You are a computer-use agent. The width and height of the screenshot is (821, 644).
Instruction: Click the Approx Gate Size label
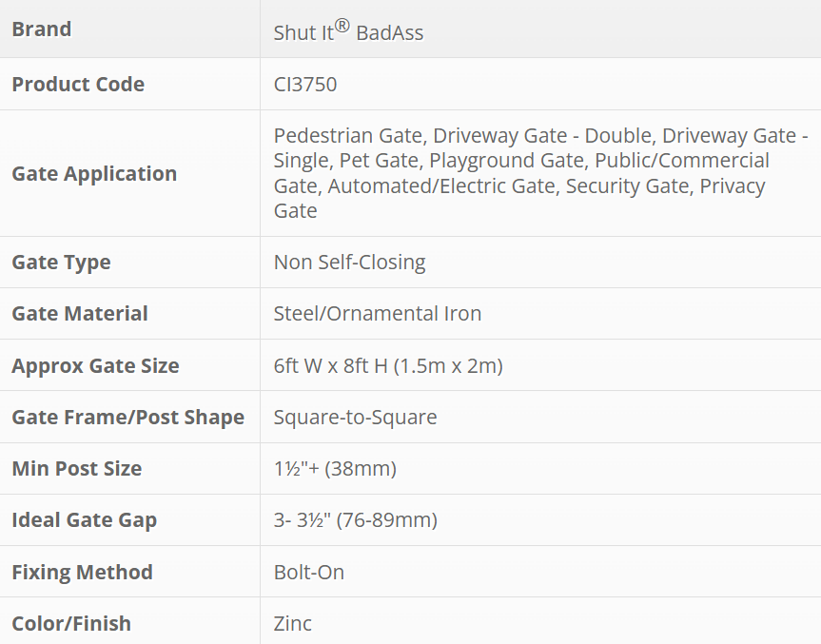point(95,365)
